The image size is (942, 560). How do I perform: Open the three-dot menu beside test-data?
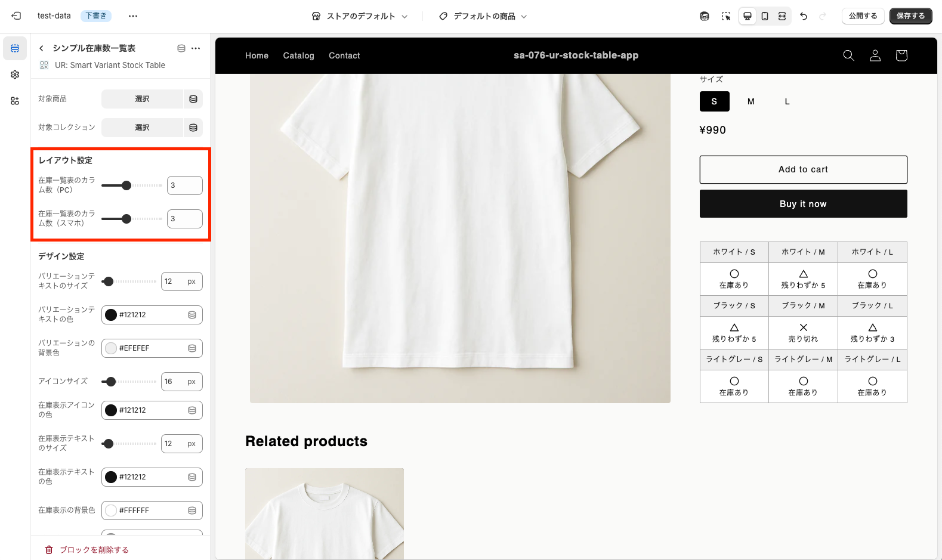133,16
